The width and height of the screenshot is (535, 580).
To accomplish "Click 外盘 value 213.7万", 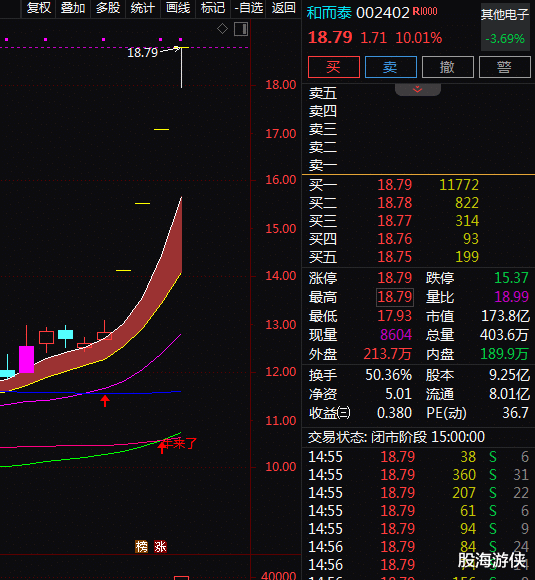I will [387, 354].
